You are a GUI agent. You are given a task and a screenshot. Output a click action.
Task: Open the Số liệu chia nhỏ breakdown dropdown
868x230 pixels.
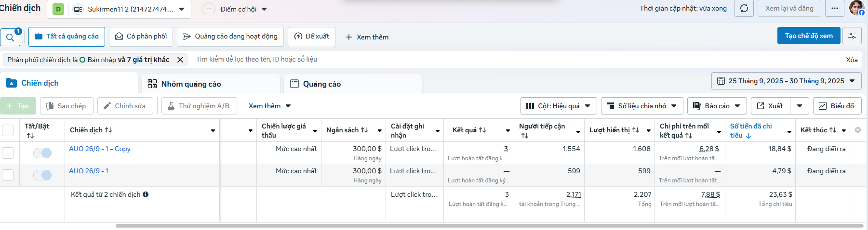click(641, 106)
